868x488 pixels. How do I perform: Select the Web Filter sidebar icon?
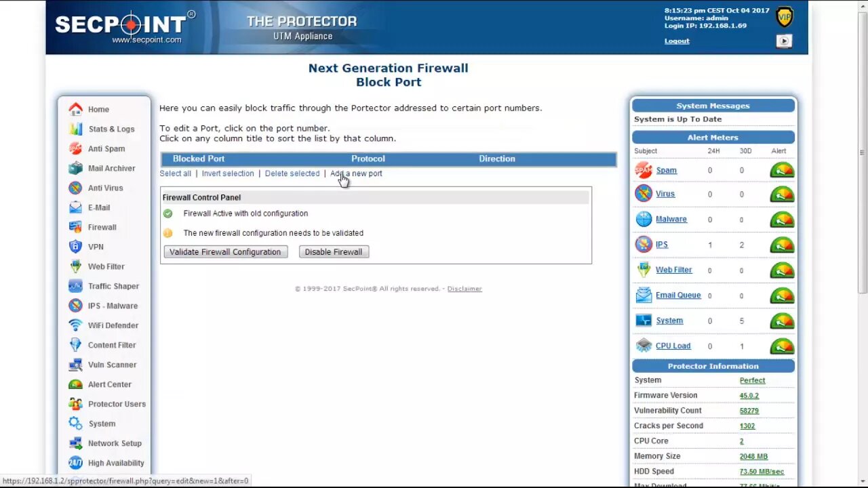[75, 266]
